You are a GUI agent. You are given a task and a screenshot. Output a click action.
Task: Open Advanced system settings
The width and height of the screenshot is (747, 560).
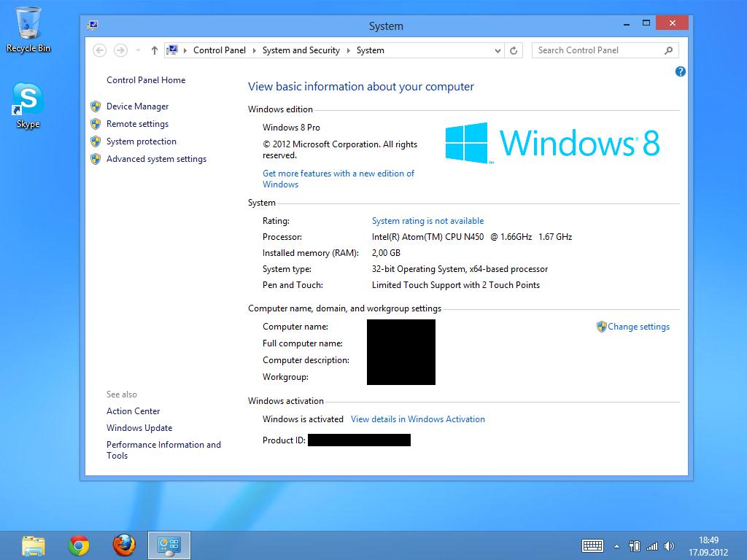point(156,159)
